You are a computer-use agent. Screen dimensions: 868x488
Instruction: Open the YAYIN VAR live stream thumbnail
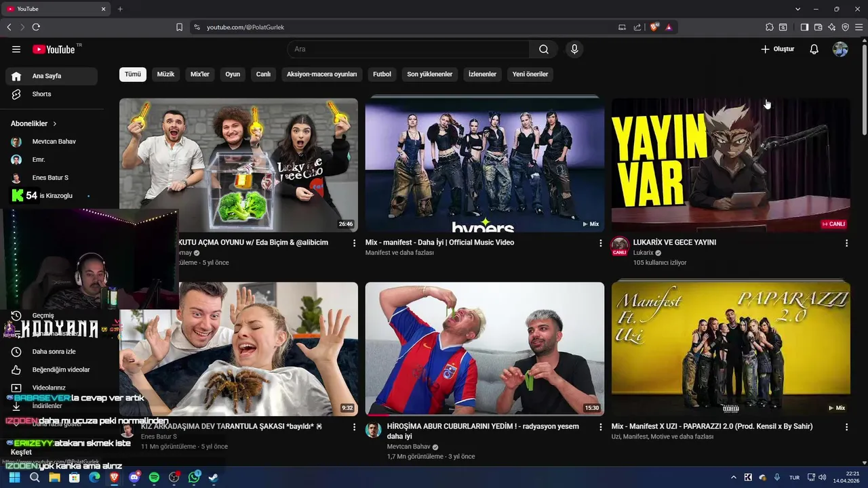point(730,165)
